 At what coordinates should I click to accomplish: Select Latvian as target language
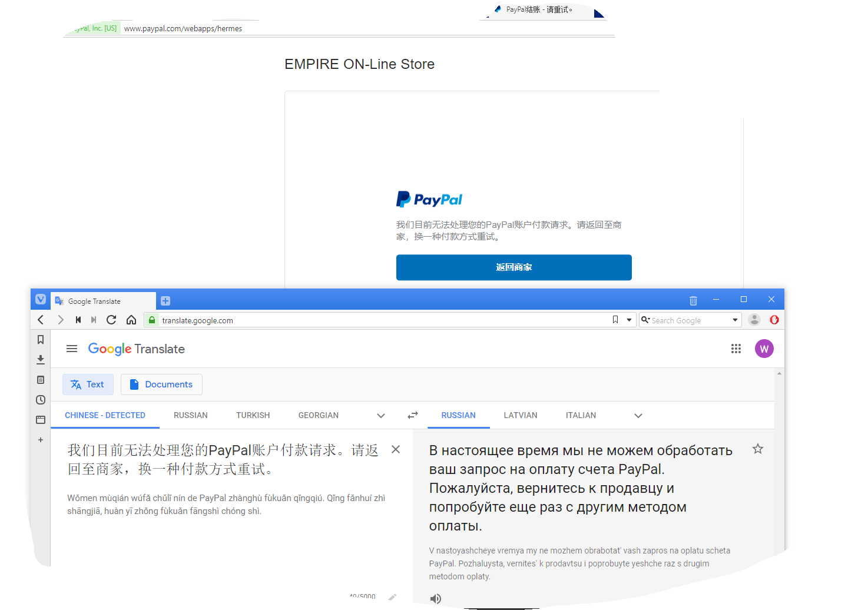point(521,415)
